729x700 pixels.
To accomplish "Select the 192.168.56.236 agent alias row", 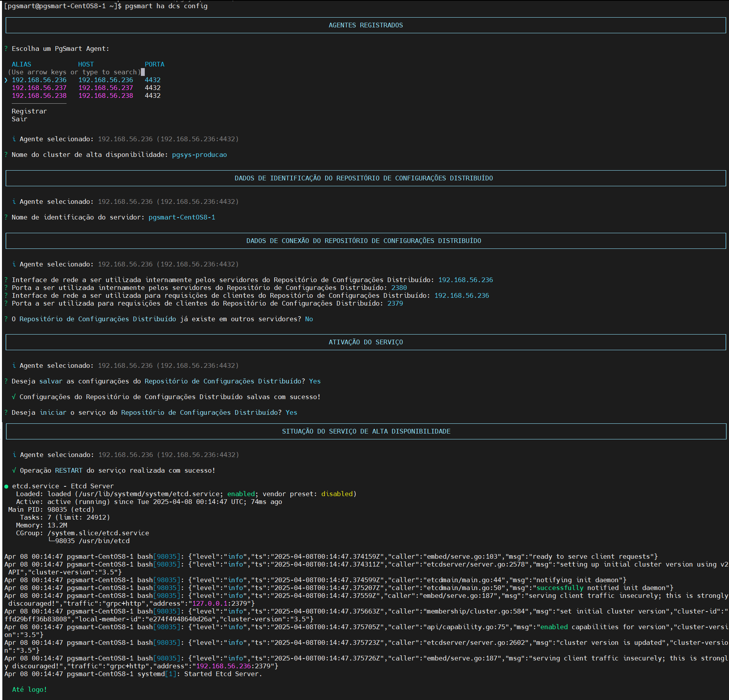I will pyautogui.click(x=86, y=80).
